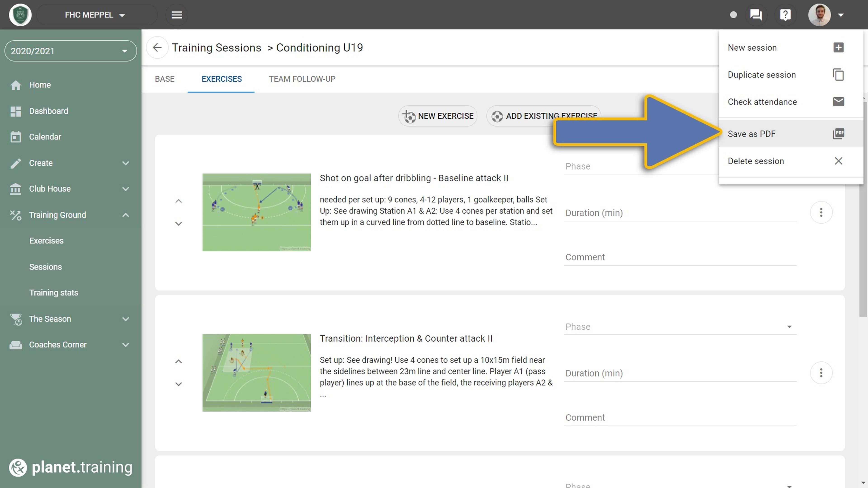The width and height of the screenshot is (868, 488).
Task: Open Shot on goal exercise thumbnail
Action: (256, 212)
